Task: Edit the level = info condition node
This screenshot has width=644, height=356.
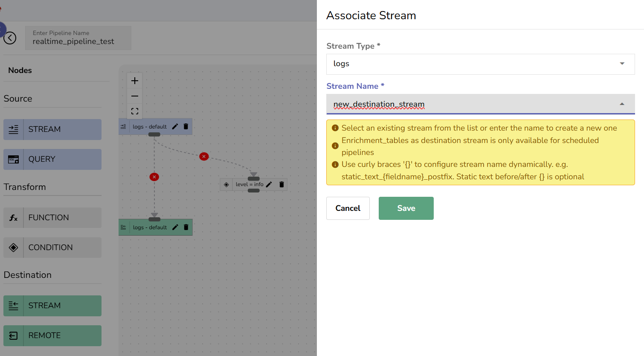Action: coord(269,184)
